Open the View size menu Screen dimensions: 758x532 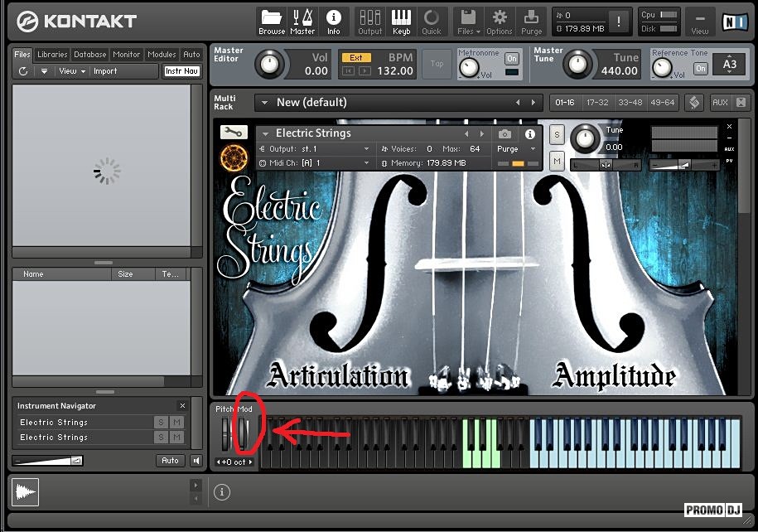699,22
